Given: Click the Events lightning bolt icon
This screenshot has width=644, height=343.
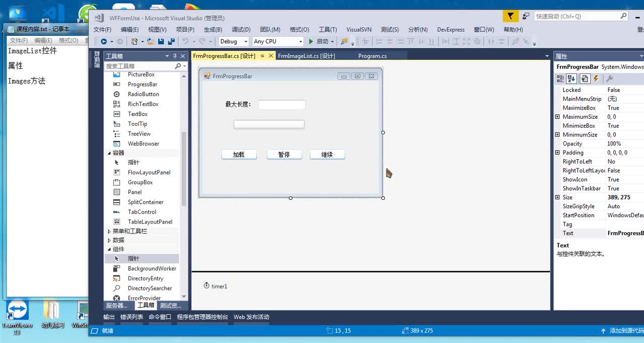Looking at the screenshot, I should point(596,78).
